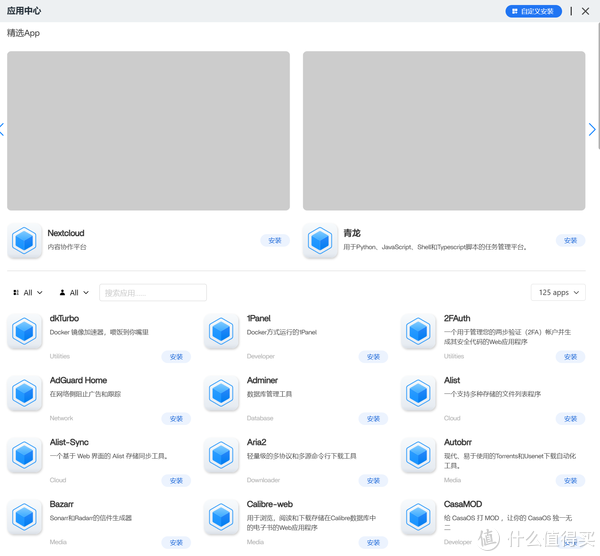Click the Nextcloud title text
This screenshot has width=600, height=556.
click(66, 233)
